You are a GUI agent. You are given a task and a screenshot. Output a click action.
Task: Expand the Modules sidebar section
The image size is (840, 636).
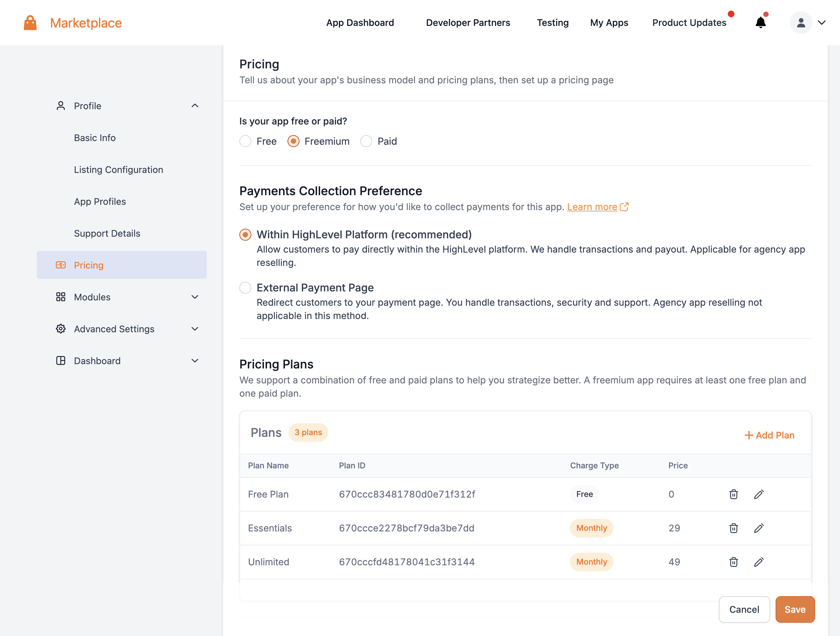coord(195,297)
